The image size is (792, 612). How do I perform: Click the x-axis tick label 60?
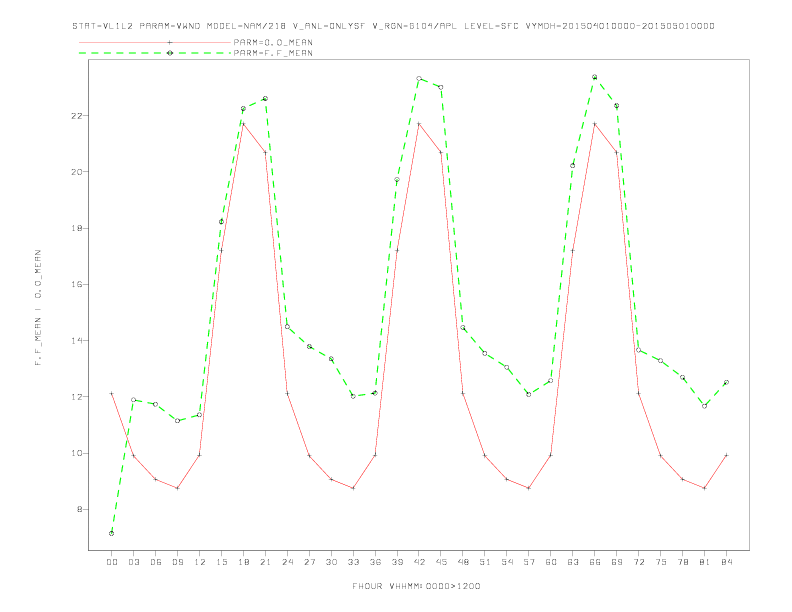pos(551,562)
